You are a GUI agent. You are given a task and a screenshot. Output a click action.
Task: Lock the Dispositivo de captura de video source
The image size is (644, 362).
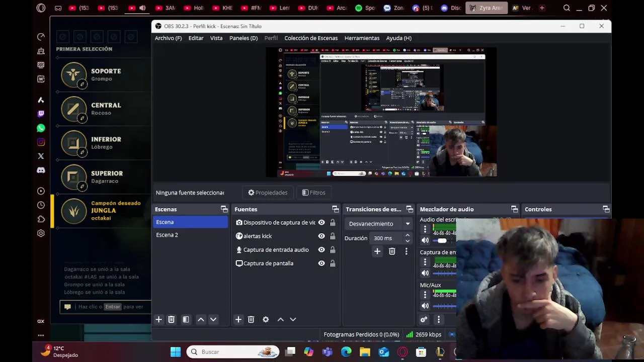(333, 222)
